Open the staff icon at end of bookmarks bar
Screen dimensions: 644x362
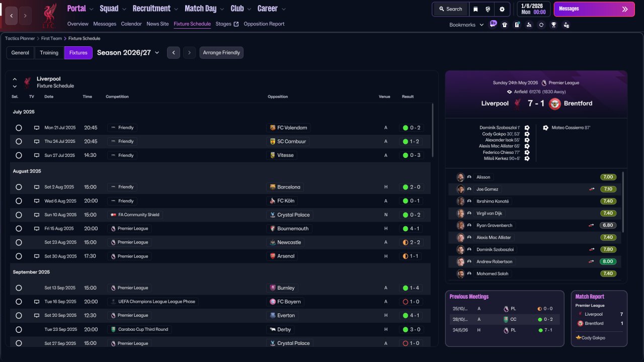tap(567, 25)
